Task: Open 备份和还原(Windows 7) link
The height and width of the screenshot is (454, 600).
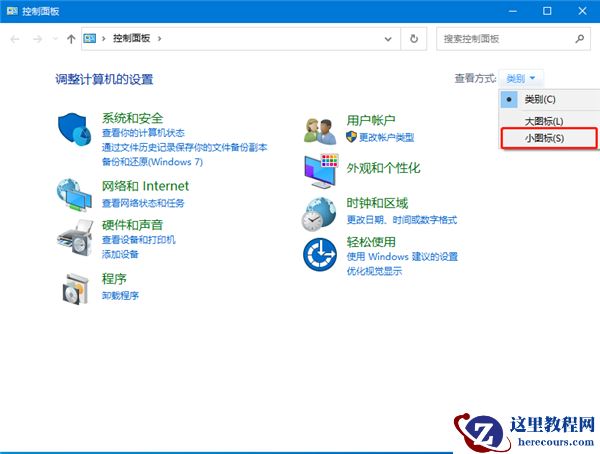Action: click(152, 162)
